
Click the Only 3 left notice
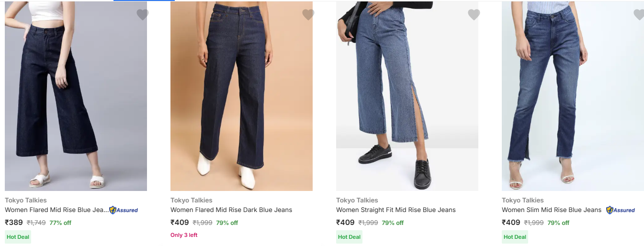click(x=184, y=235)
